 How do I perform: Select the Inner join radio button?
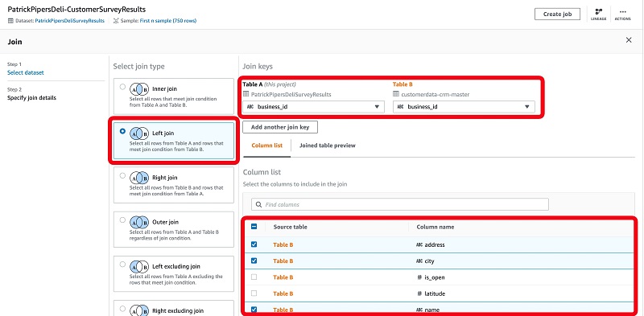(x=122, y=87)
